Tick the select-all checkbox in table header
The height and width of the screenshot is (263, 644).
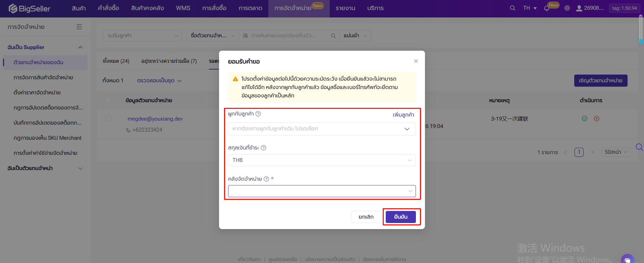click(108, 100)
